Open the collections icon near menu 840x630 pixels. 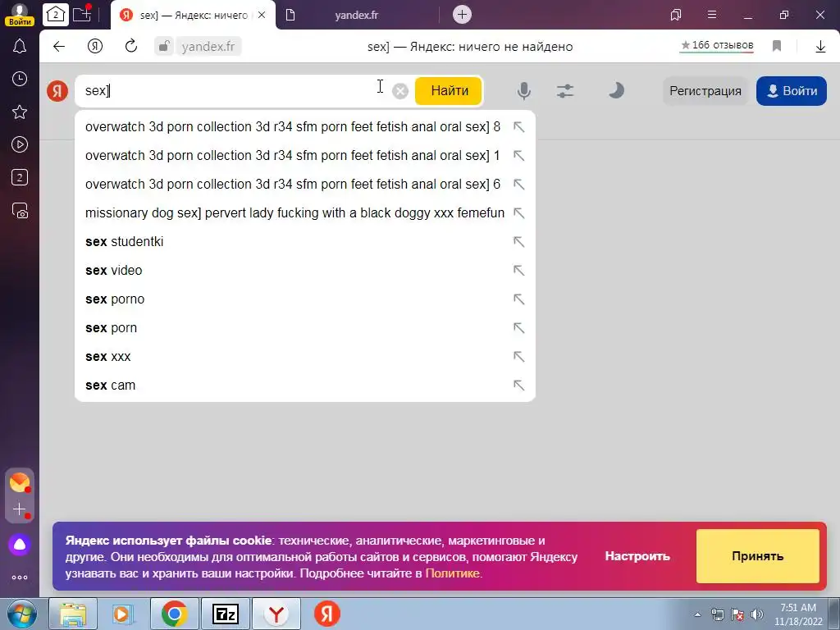pos(676,15)
